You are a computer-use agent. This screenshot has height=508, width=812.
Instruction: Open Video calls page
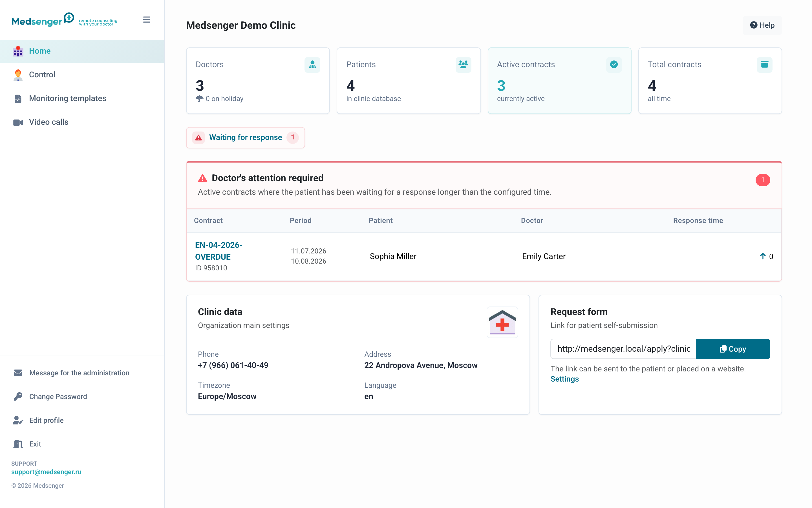[x=82, y=122]
